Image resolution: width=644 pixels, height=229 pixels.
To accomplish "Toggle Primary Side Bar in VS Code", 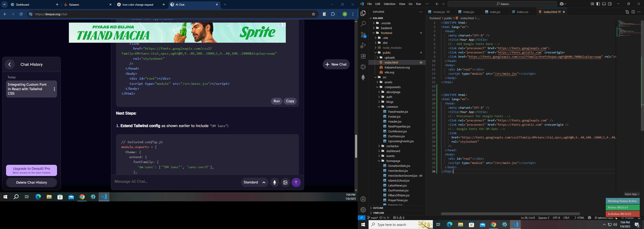I will pos(598,4).
